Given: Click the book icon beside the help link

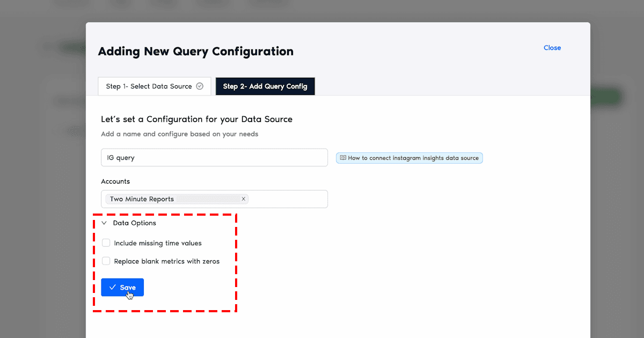Looking at the screenshot, I should 343,158.
